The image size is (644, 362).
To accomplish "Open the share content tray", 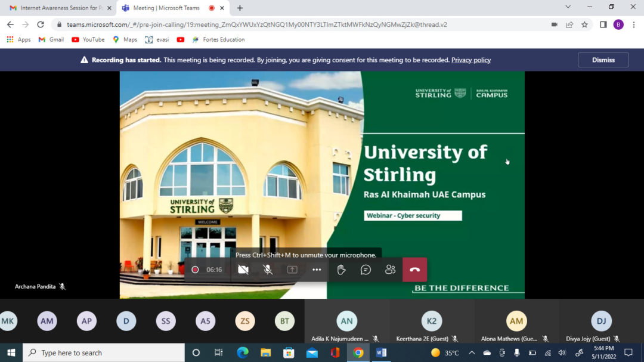I will tap(292, 270).
